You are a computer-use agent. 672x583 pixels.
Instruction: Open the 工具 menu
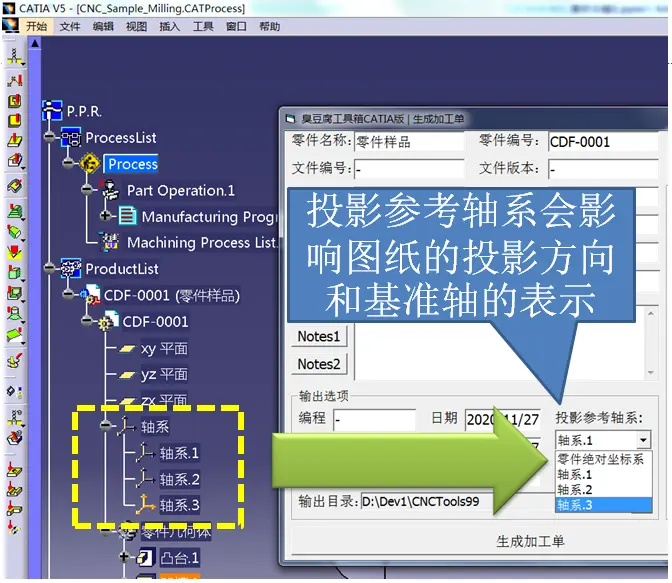tap(203, 27)
